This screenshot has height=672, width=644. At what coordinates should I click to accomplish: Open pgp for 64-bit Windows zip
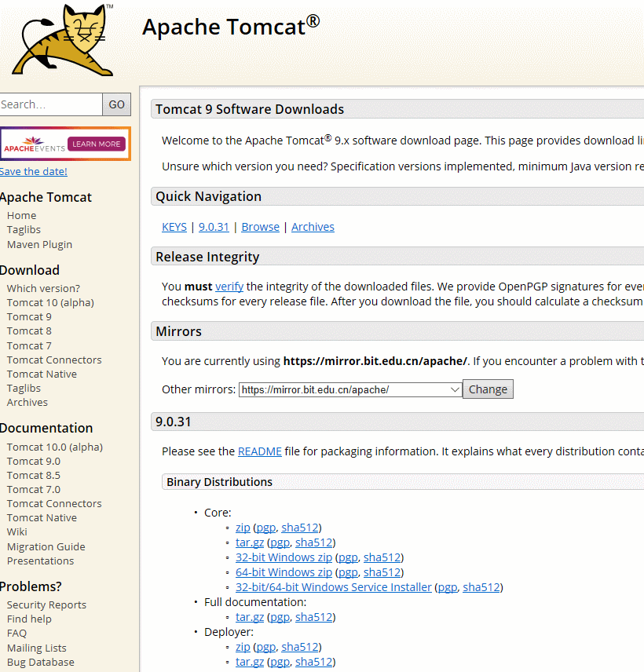coord(348,572)
